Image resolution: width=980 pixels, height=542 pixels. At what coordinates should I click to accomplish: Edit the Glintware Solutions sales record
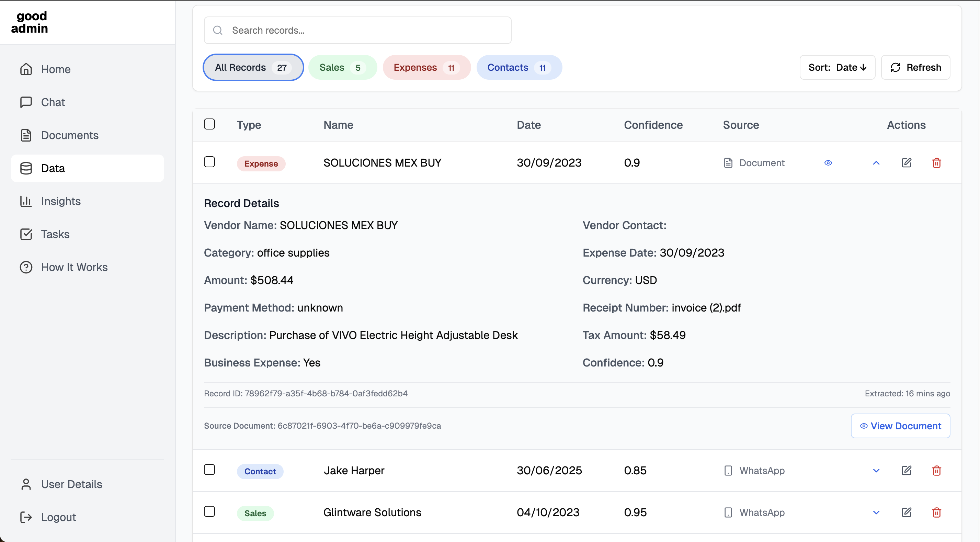tap(906, 512)
